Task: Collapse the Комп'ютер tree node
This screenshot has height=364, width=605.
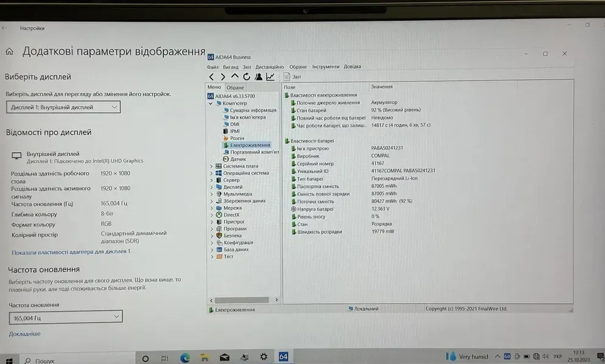Action: tap(211, 103)
